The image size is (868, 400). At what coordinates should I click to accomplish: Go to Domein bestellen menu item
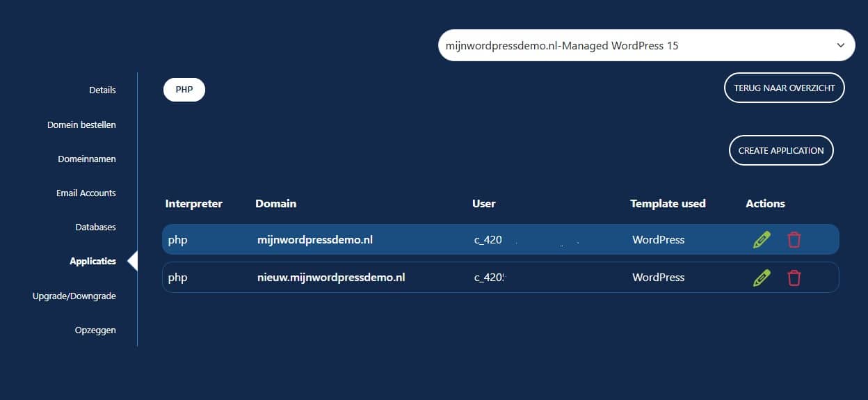(x=81, y=125)
